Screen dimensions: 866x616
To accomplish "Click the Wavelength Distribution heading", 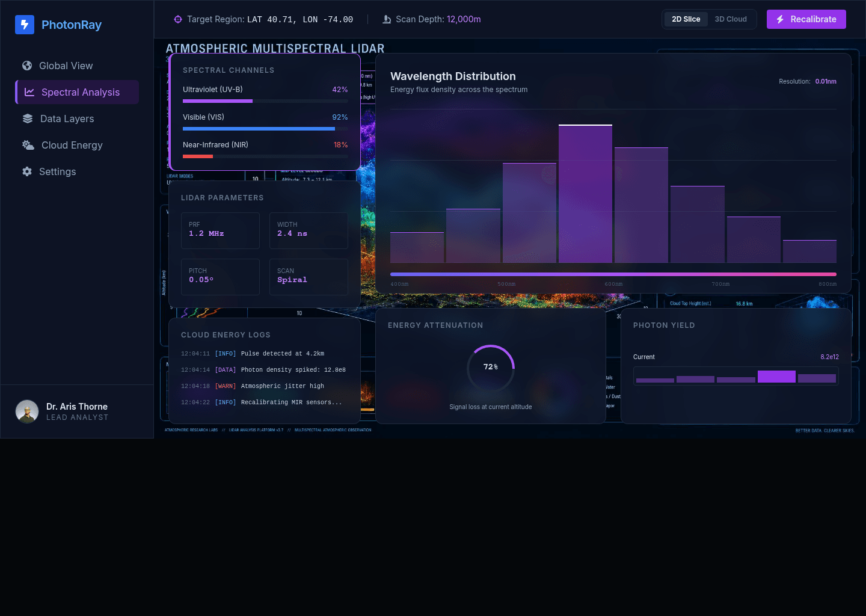I will point(453,76).
